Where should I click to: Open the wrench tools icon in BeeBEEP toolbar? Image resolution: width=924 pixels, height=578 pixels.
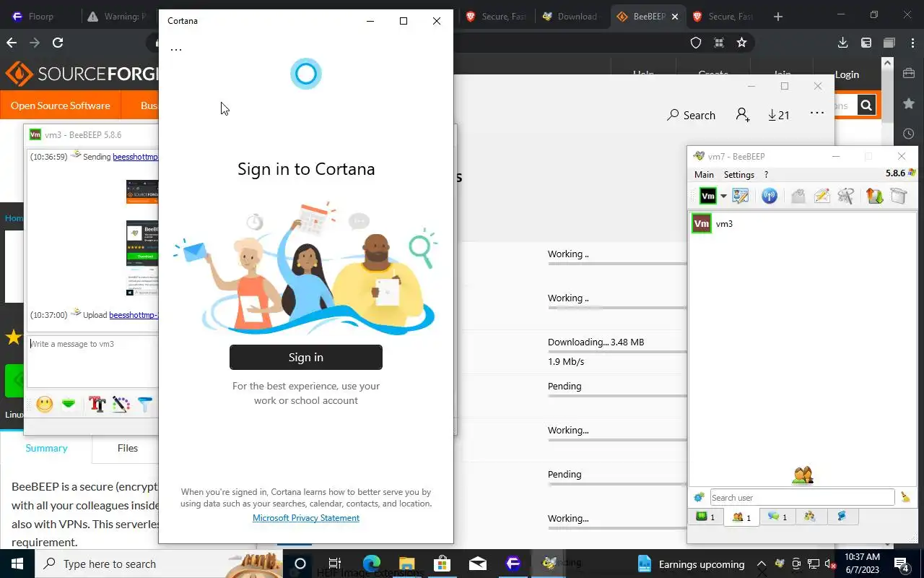coord(846,196)
